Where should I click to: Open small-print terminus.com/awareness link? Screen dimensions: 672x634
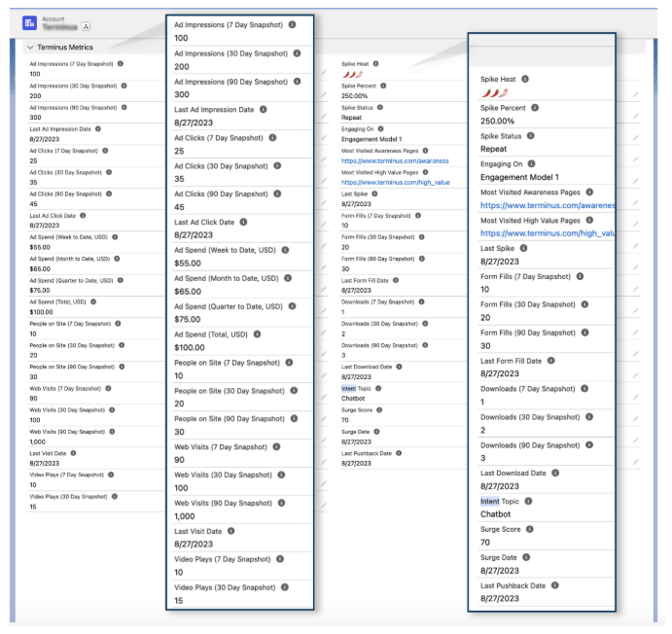pyautogui.click(x=395, y=161)
